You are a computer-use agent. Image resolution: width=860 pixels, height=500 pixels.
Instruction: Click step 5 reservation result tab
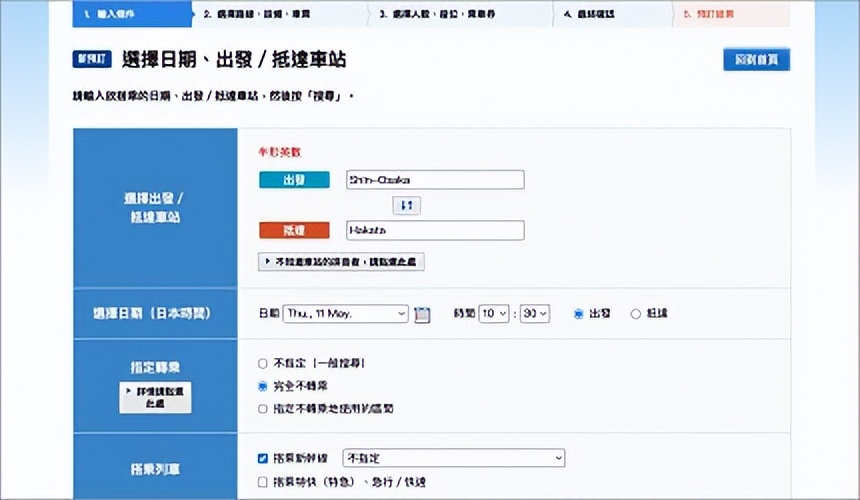pos(732,14)
